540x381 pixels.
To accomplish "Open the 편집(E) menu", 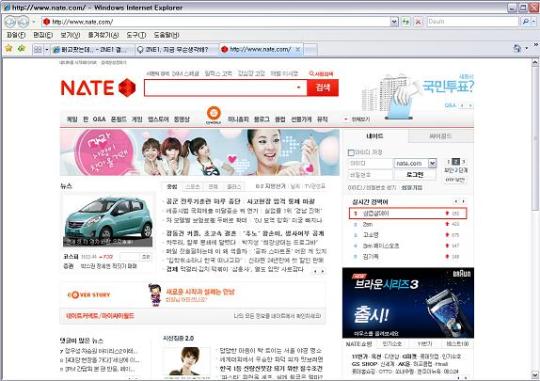I will [43, 35].
